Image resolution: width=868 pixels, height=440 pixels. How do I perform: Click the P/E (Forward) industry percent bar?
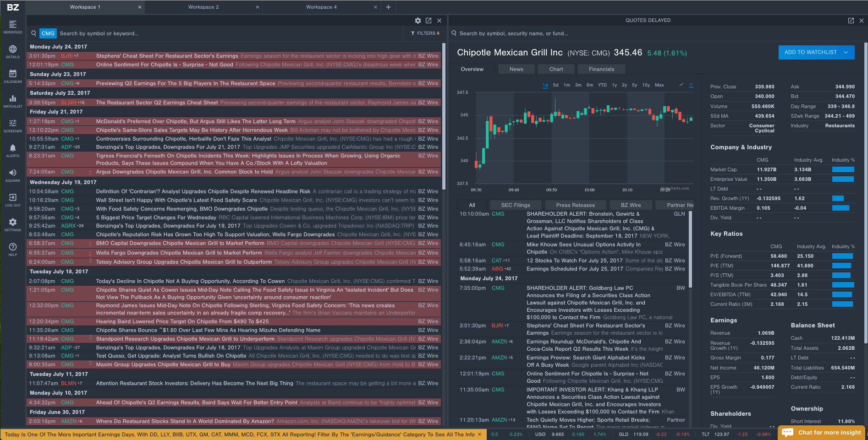tap(842, 256)
